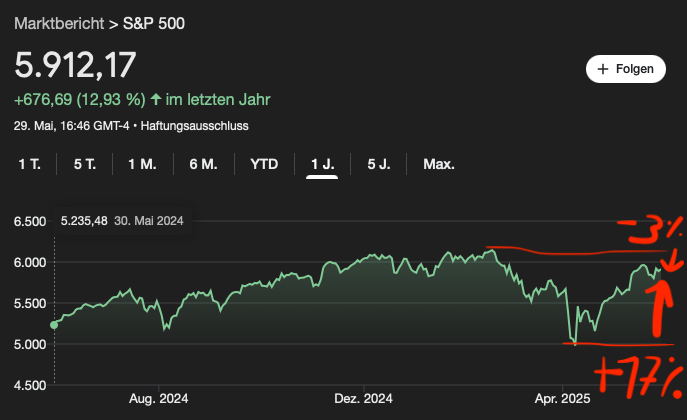Screen dimensions: 687x420
Task: Select the 1 J. range tab
Action: tap(322, 164)
